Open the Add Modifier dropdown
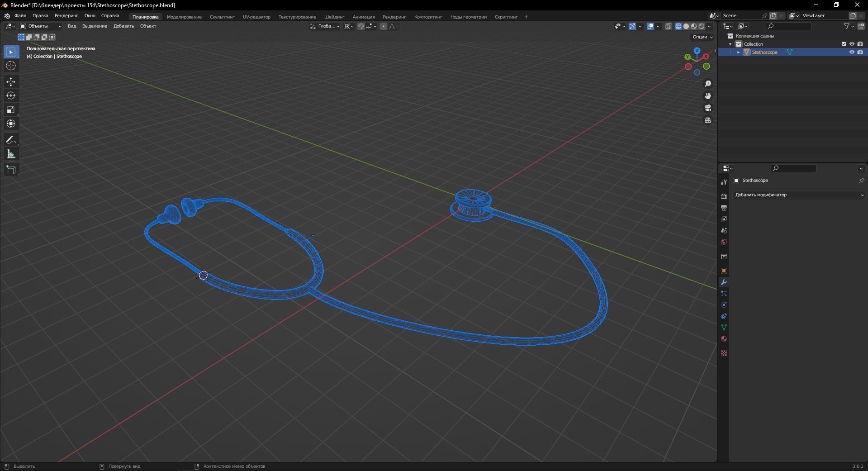Image resolution: width=868 pixels, height=471 pixels. (799, 195)
